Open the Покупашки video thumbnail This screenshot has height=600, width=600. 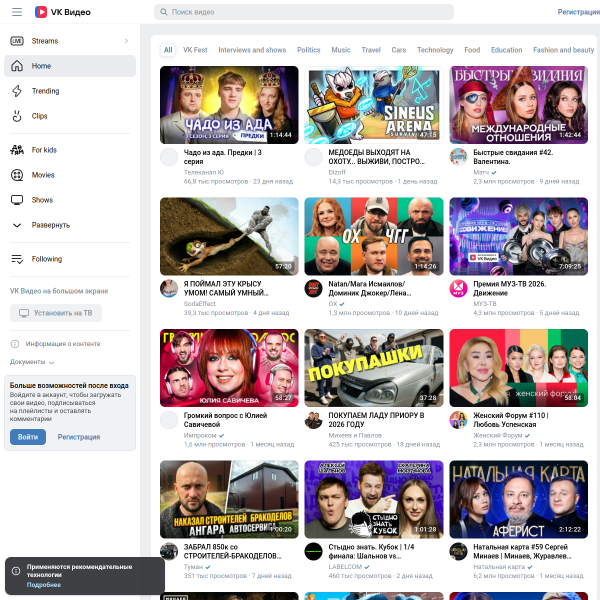(x=374, y=368)
